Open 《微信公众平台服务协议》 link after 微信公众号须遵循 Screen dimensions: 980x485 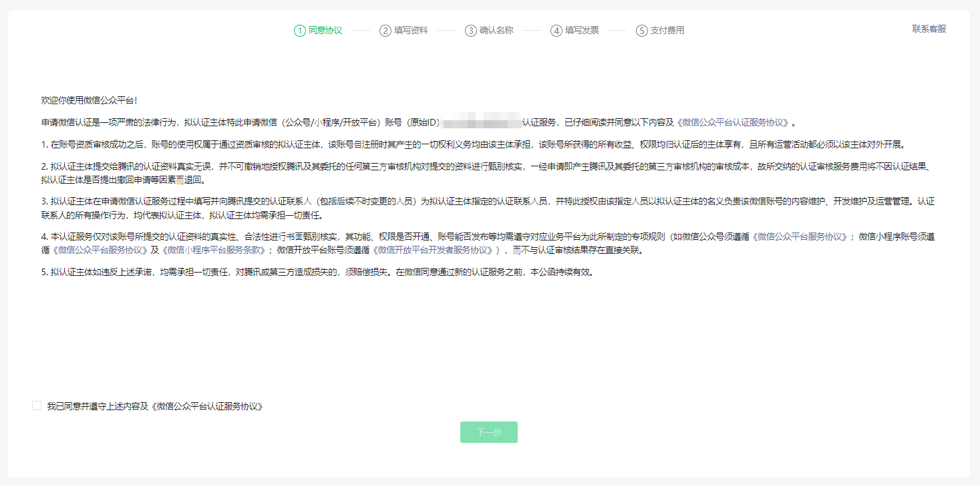[799, 237]
